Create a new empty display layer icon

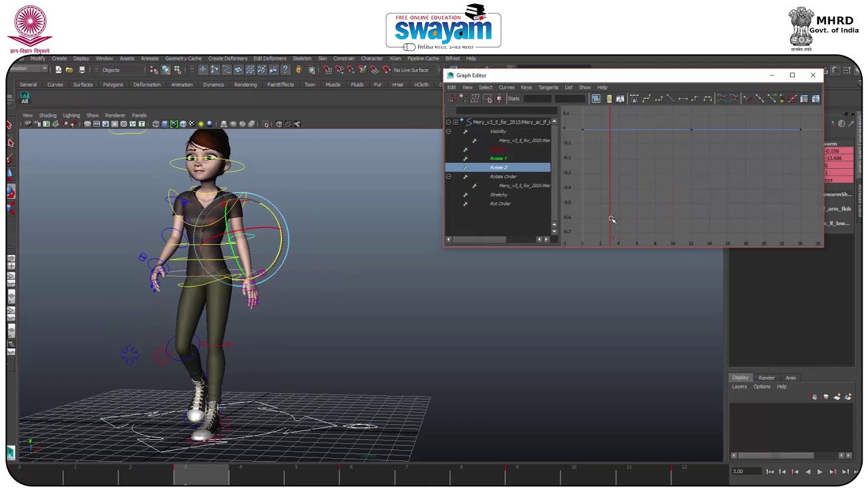[x=837, y=397]
